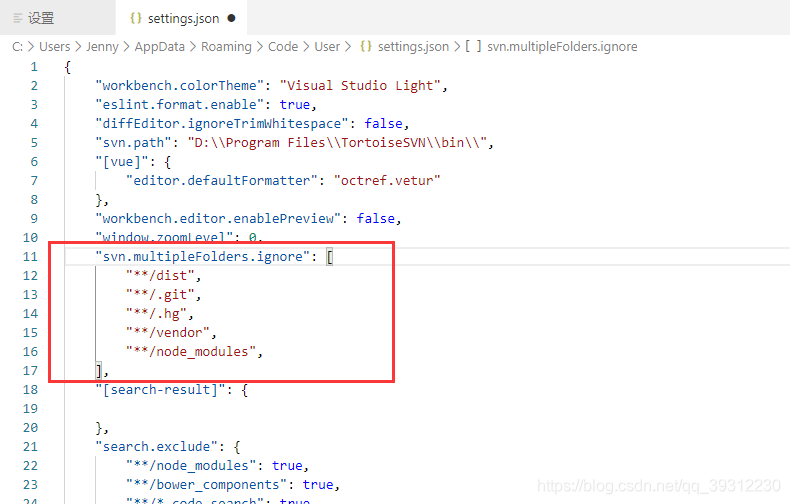This screenshot has height=504, width=790.
Task: Click the "Visual Studio Light" value
Action: click(x=360, y=86)
